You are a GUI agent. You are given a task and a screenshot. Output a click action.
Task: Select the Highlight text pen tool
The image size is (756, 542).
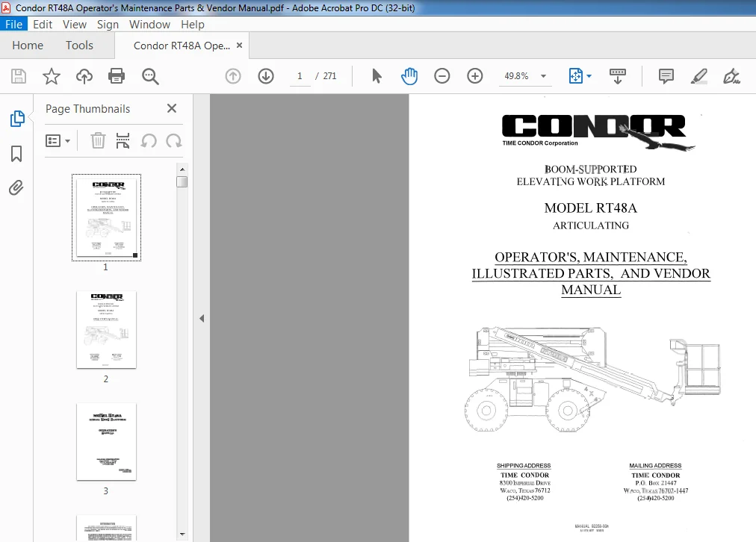(698, 76)
